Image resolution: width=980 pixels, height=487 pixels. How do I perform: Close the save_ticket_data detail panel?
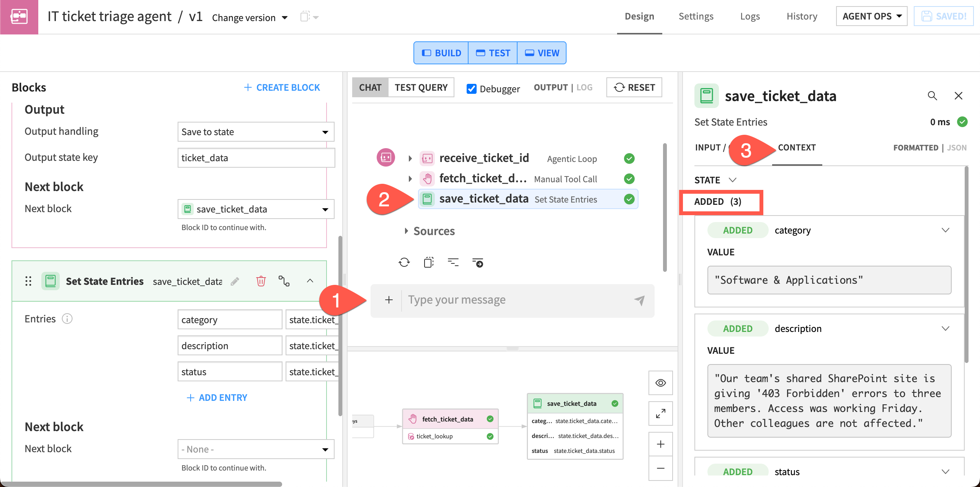(958, 96)
